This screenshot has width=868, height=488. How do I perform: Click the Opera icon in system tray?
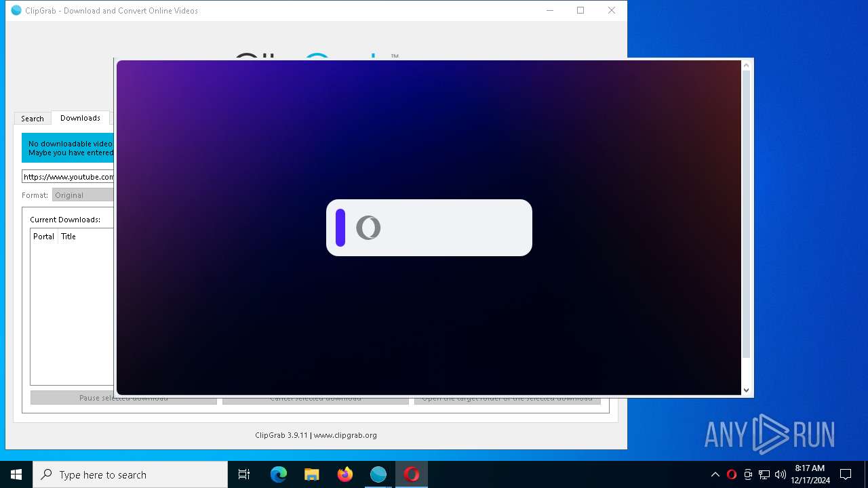tap(732, 474)
